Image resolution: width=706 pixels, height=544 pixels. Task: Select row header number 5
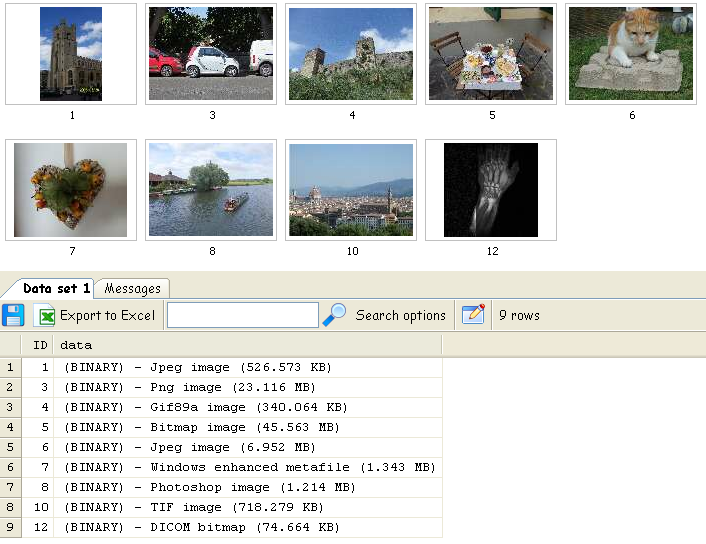point(10,447)
